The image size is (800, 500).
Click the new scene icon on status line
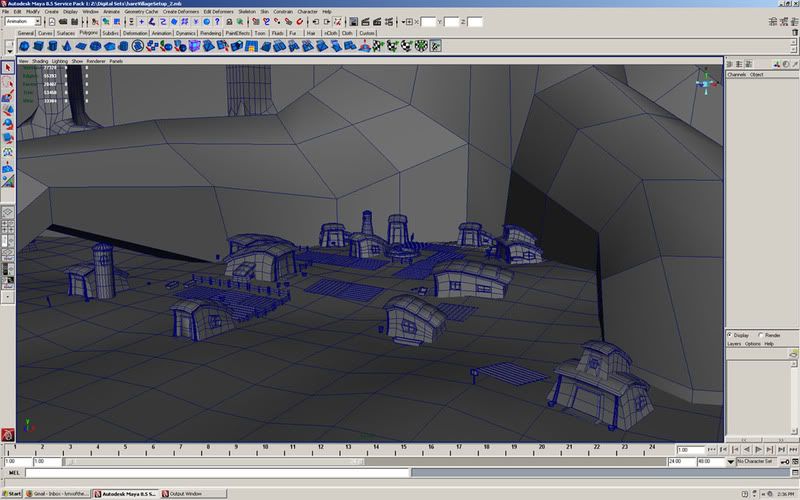52,22
